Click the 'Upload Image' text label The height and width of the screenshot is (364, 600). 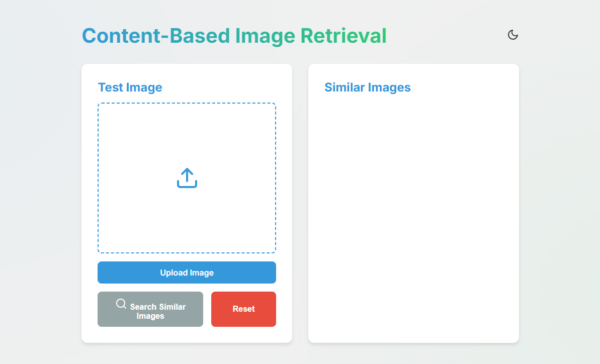[x=187, y=272]
